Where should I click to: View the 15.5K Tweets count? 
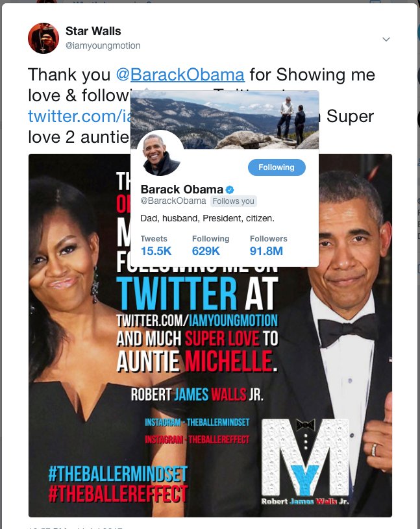[156, 245]
